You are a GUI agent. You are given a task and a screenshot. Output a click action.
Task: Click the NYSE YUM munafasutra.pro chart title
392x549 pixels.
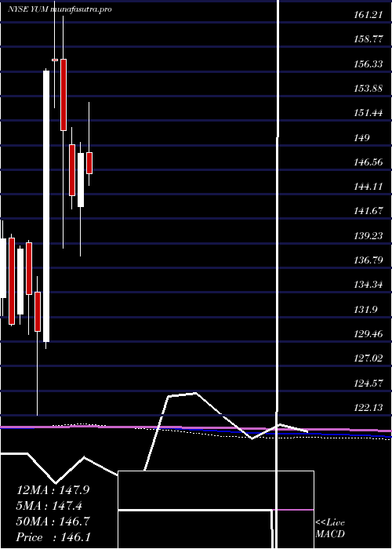click(60, 9)
